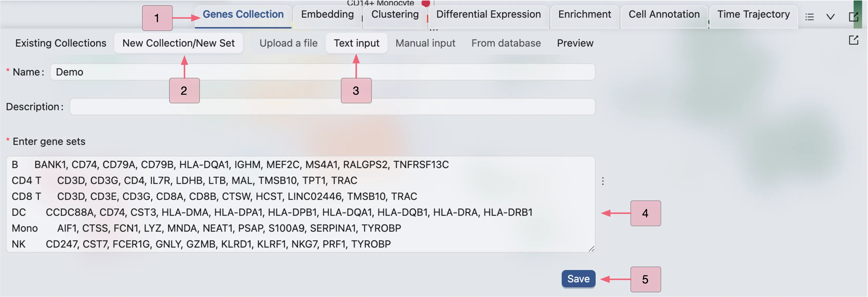Focus the Name input field
This screenshot has width=868, height=297.
[x=322, y=72]
